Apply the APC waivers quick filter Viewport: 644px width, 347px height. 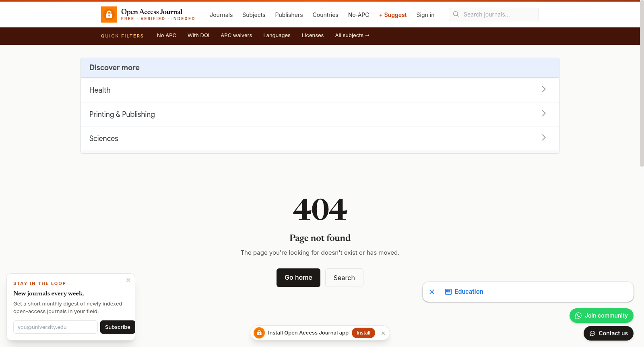coord(236,35)
